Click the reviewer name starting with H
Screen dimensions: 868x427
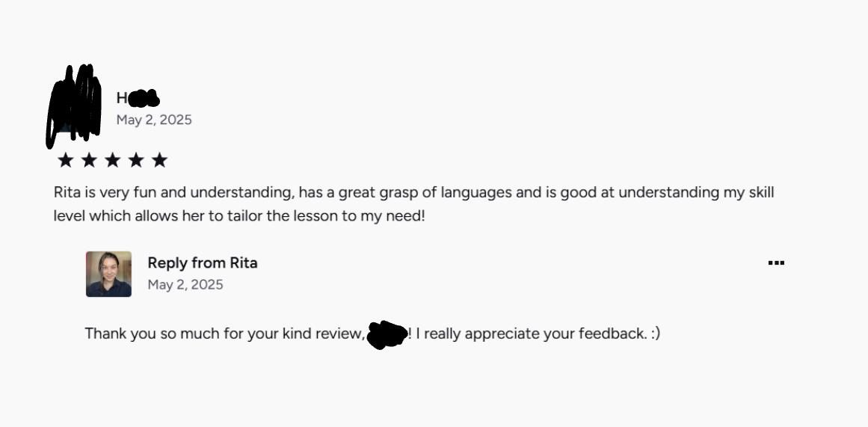point(138,98)
